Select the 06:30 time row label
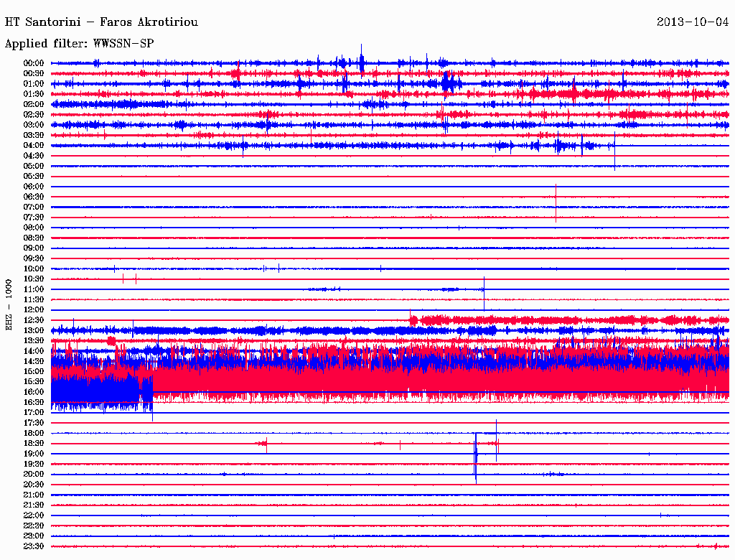The height and width of the screenshot is (560, 735). (x=34, y=197)
